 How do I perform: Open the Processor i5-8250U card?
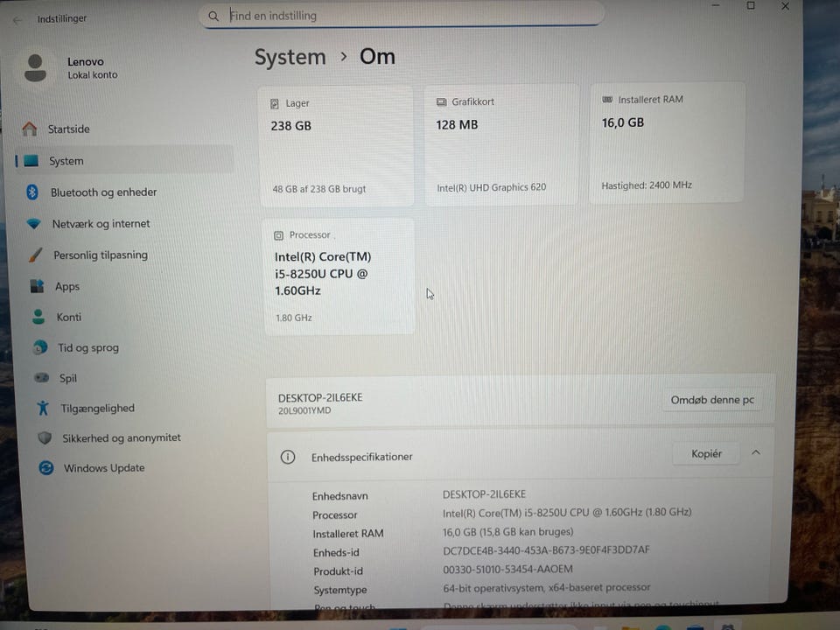pos(339,276)
